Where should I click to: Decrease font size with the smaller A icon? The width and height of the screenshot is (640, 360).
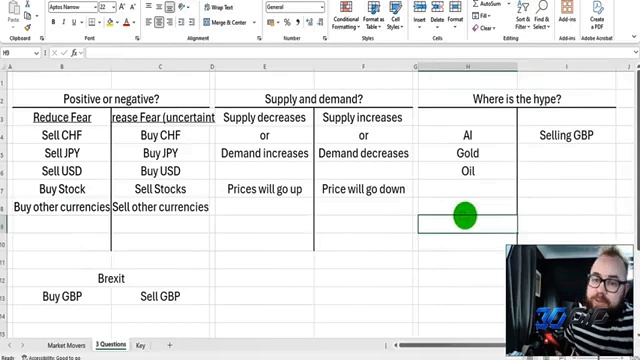[x=133, y=7]
